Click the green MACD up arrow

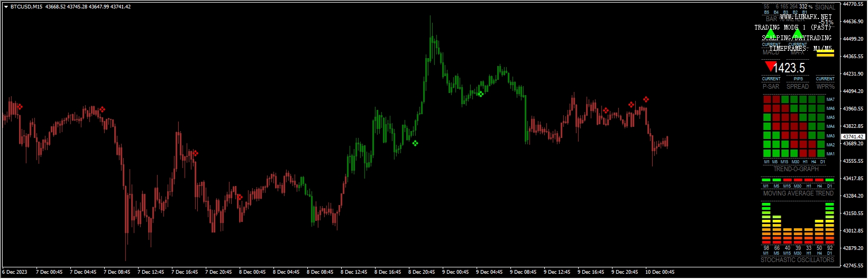coord(771,34)
